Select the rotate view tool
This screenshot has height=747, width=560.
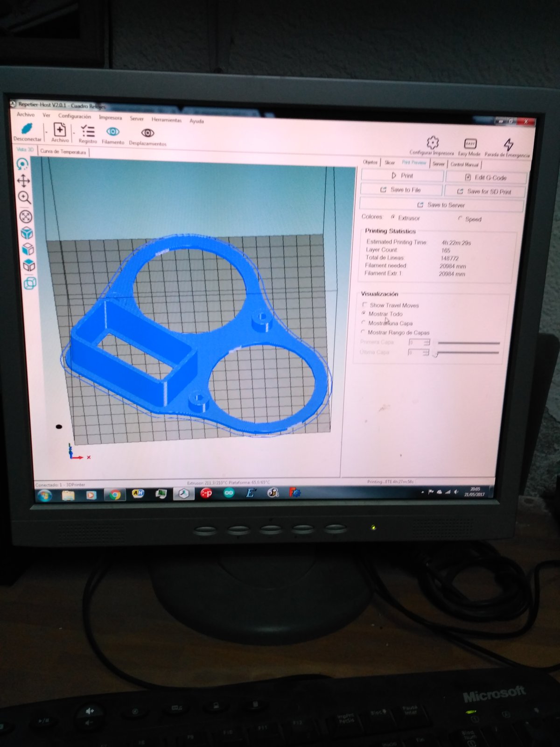pos(22,164)
